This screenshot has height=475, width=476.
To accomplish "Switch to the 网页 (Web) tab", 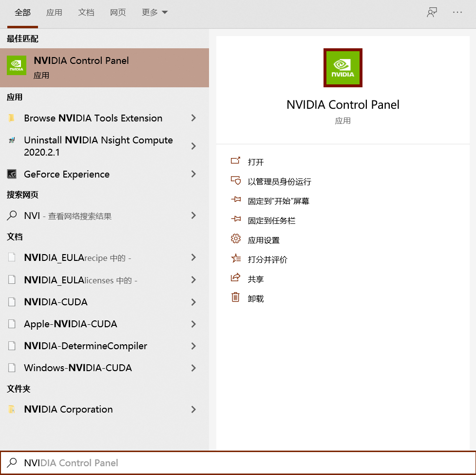I will click(118, 13).
